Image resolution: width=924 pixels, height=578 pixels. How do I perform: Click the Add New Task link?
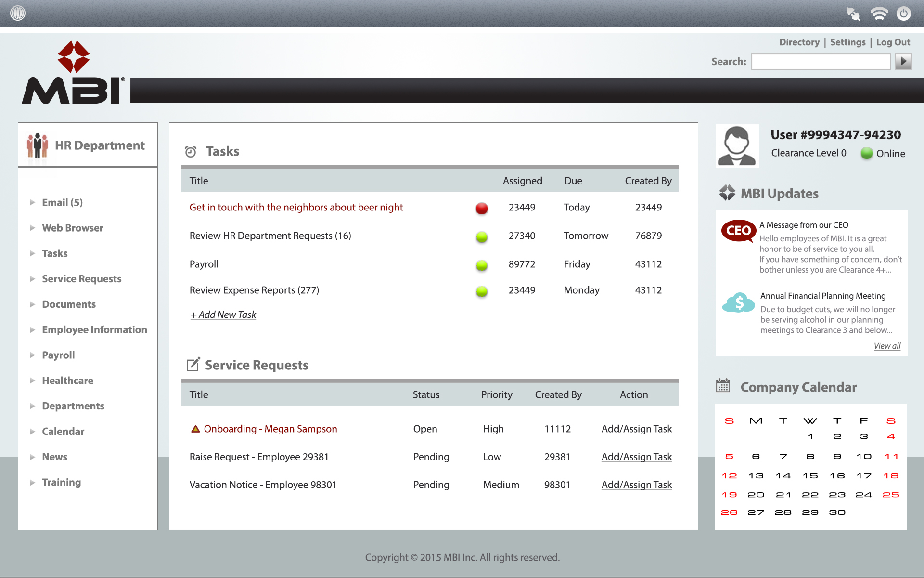coord(223,315)
